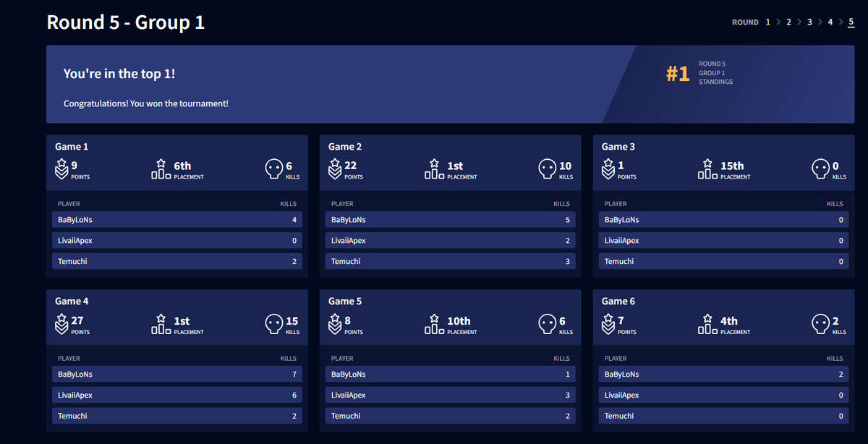The height and width of the screenshot is (444, 868).
Task: Select BaByLoNs row in Game 3
Action: pyautogui.click(x=724, y=220)
